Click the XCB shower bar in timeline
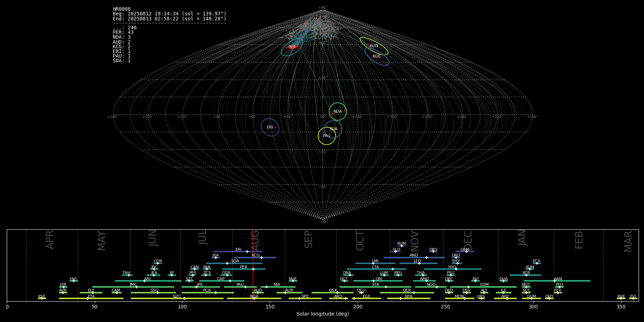 tap(525, 275)
